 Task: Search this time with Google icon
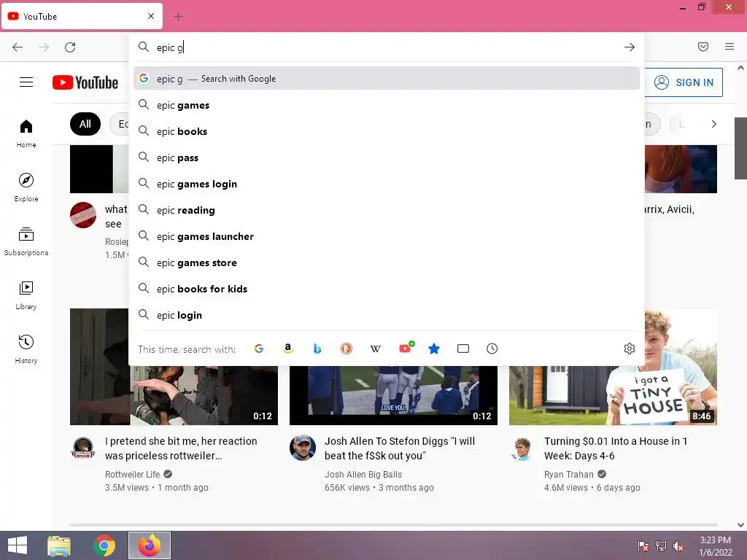pos(259,349)
